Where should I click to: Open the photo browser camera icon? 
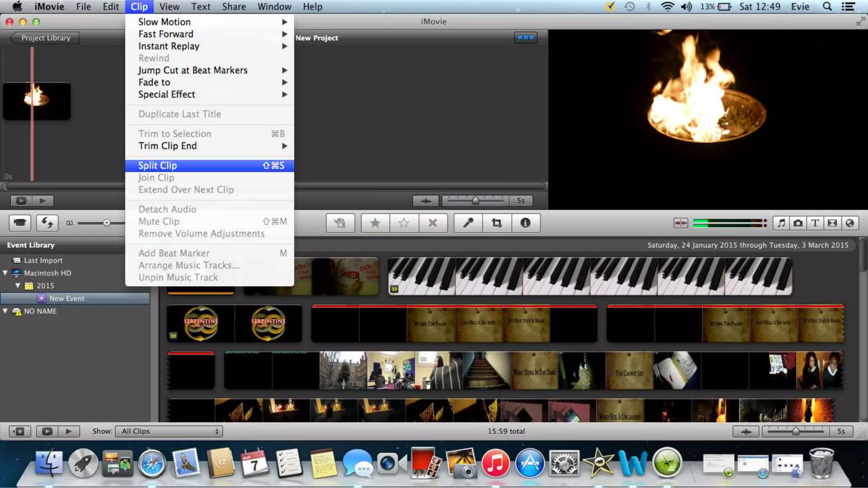798,223
